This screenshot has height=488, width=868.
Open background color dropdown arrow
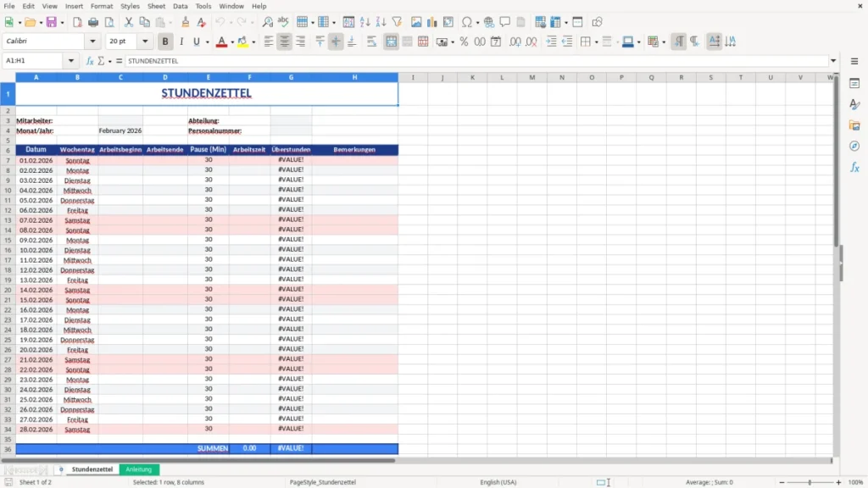(x=253, y=42)
